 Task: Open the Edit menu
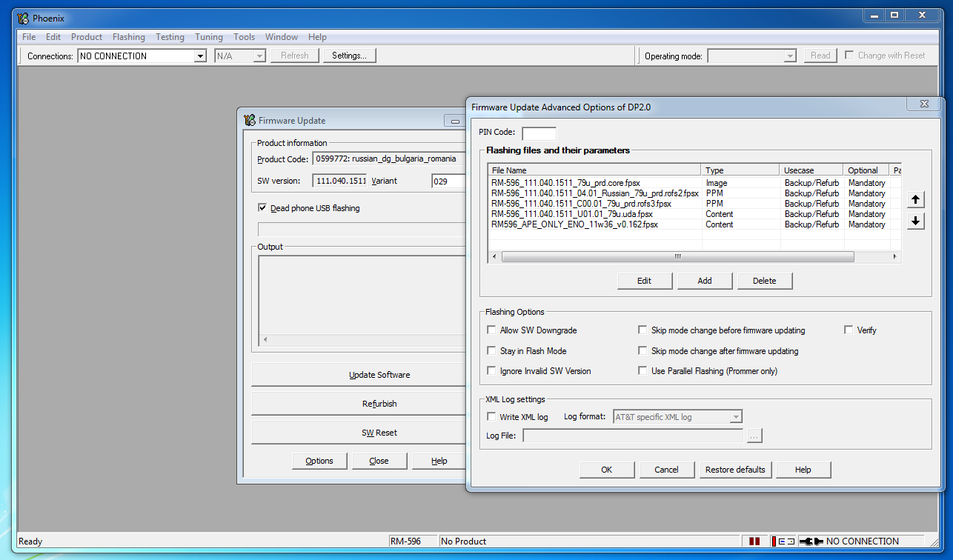tap(53, 37)
